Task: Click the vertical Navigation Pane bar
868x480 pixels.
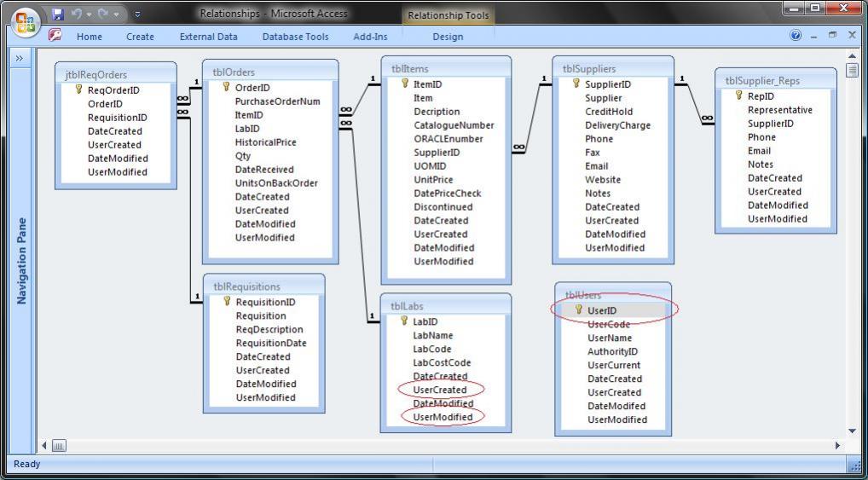Action: (21, 260)
